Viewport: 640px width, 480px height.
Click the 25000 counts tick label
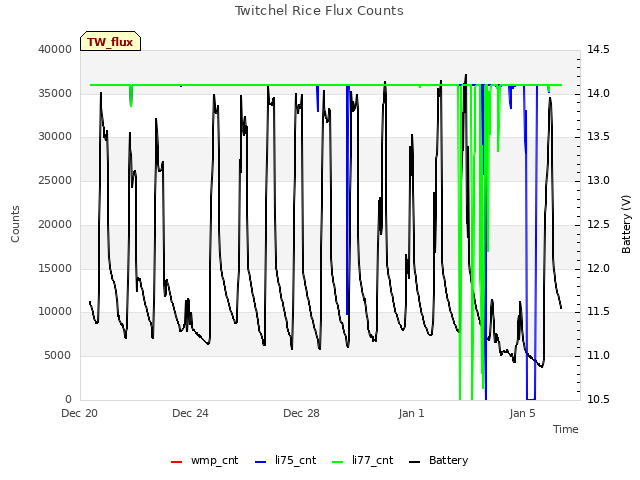tap(55, 180)
